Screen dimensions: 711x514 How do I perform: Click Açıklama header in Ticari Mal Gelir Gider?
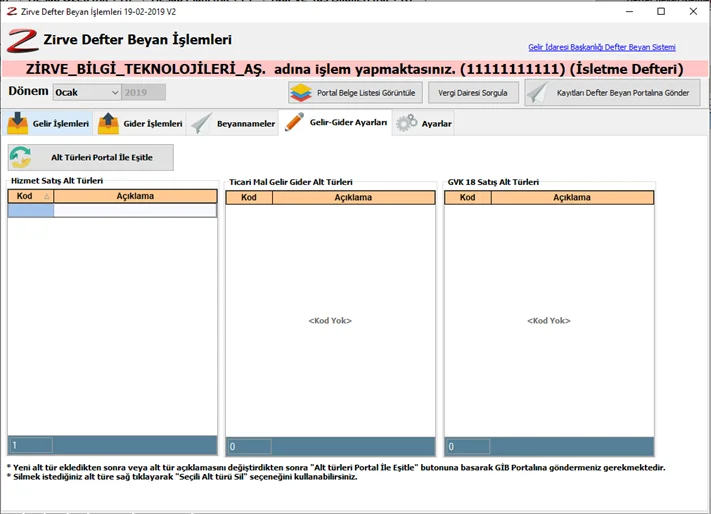point(353,198)
